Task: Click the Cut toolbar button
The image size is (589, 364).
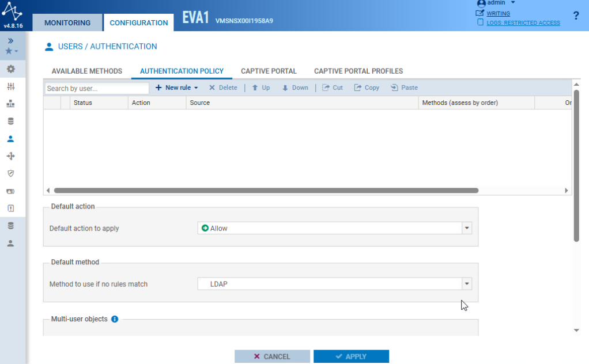Action: (x=333, y=88)
